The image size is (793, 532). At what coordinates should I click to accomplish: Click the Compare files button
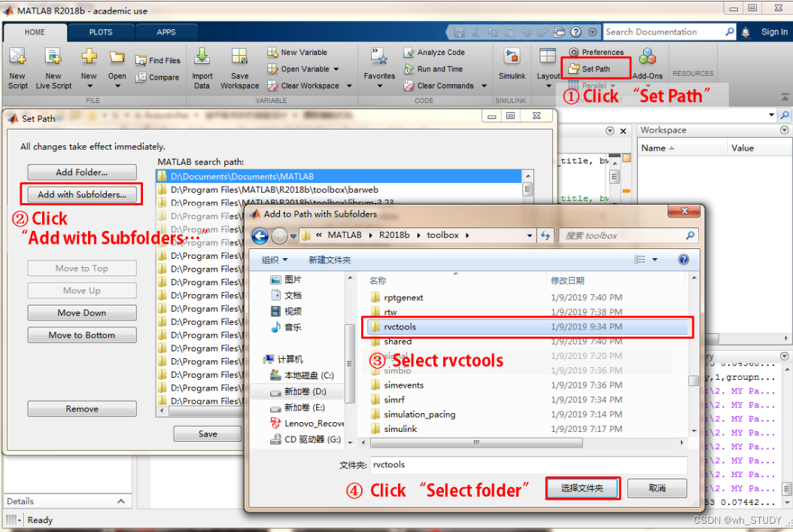(157, 78)
